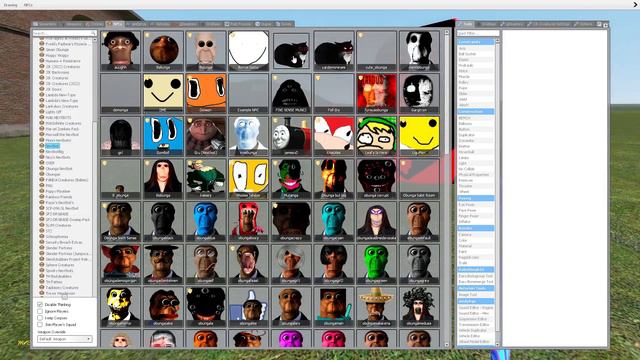Select the orange Darwin nextbot icon
The width and height of the screenshot is (640, 360).
(x=206, y=93)
